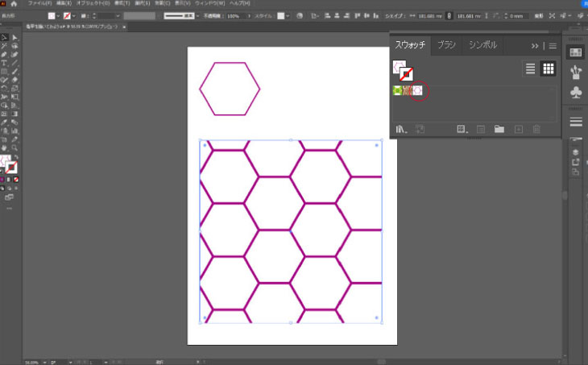Viewport: 588px width, 365px height.
Task: Open the Brushes panel icon in dock
Action: click(576, 73)
